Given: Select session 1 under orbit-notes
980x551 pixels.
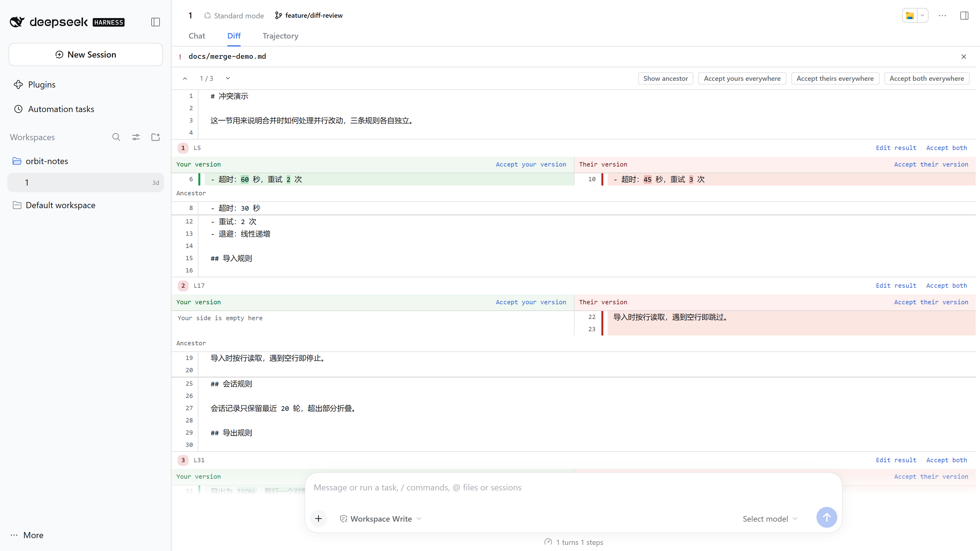Looking at the screenshot, I should pos(86,182).
